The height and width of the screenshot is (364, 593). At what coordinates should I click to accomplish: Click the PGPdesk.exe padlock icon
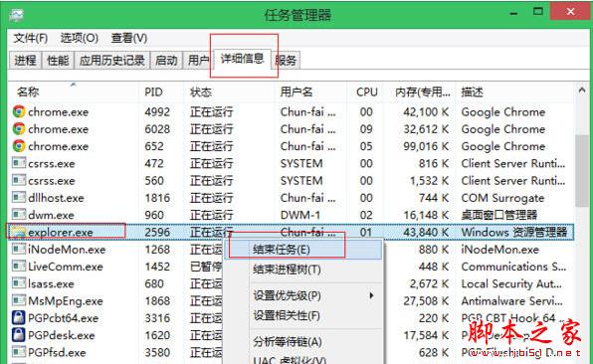point(19,335)
